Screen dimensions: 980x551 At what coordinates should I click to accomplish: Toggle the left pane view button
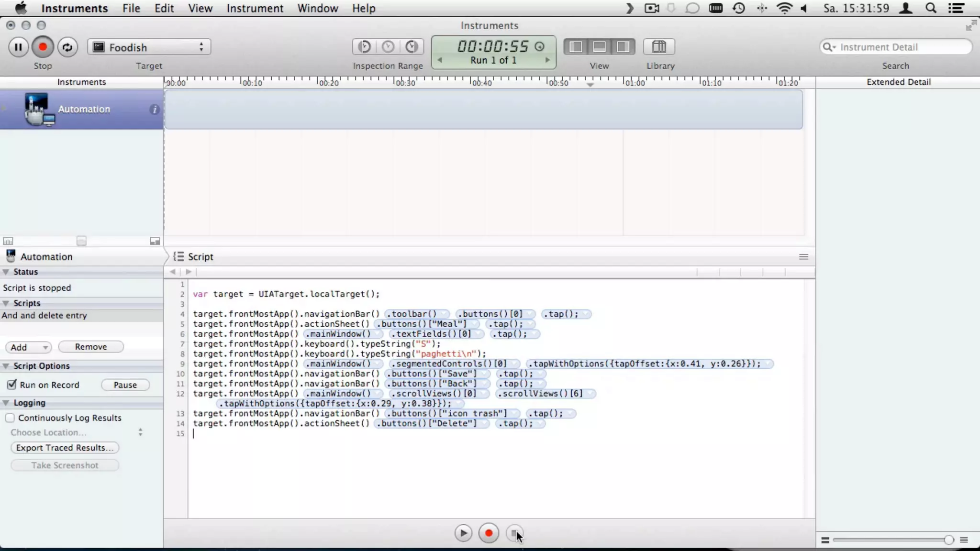(x=576, y=47)
